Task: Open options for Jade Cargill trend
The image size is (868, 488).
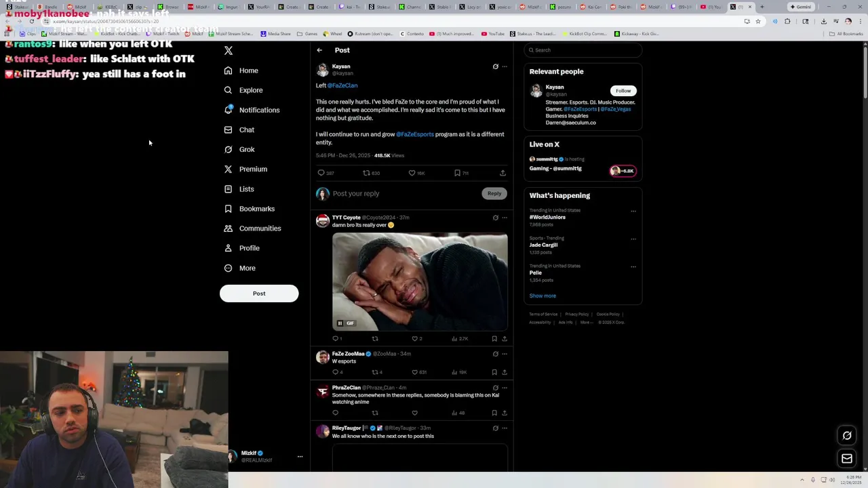Action: point(633,239)
